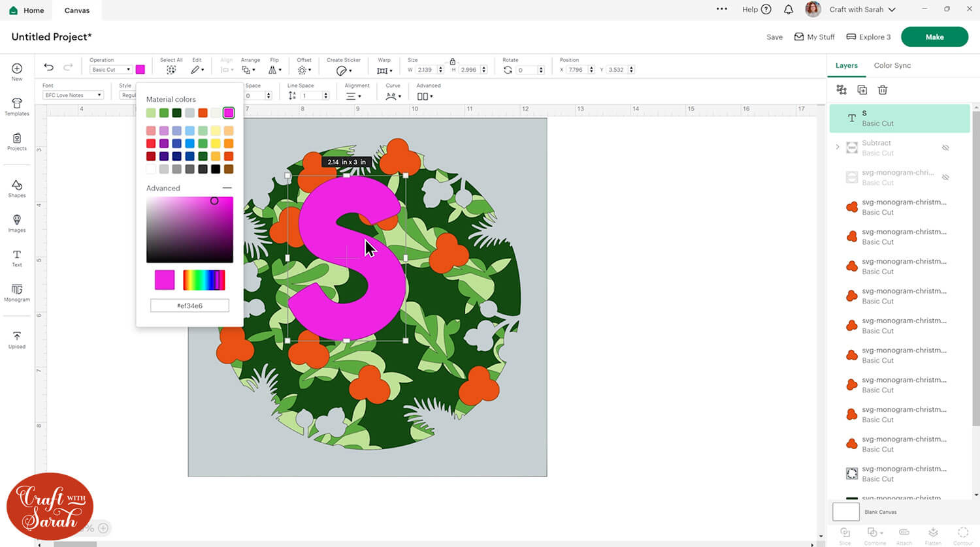Select the Text tool

pos(17,258)
